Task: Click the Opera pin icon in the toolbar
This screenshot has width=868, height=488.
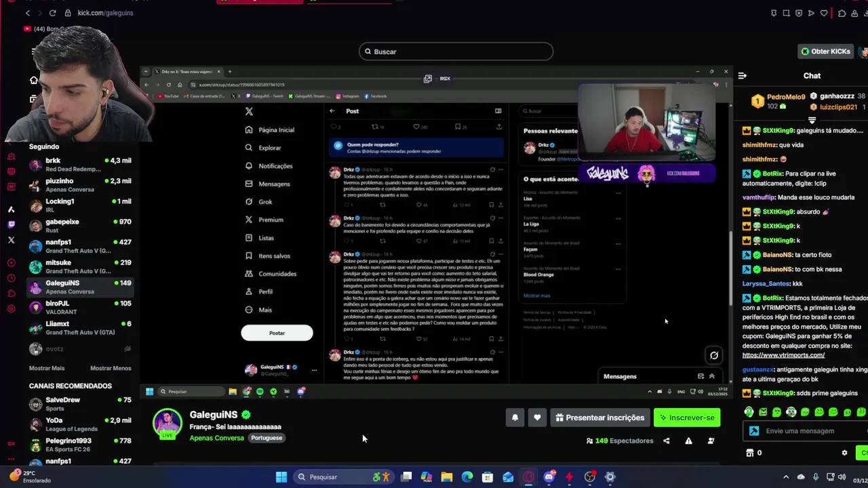Action: click(774, 13)
